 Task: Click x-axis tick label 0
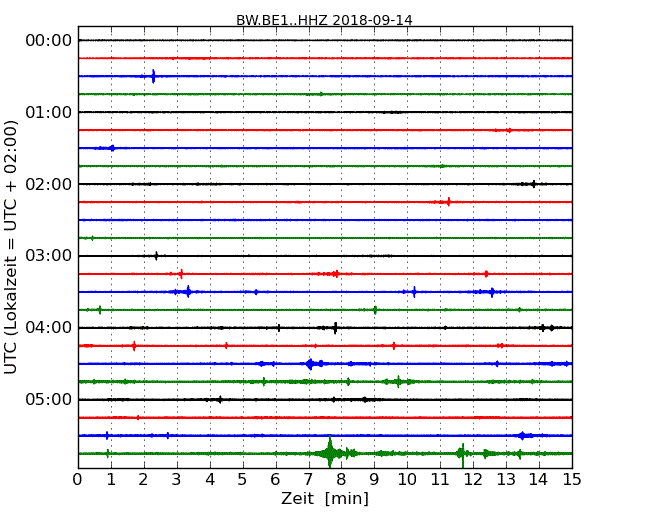tap(78, 480)
